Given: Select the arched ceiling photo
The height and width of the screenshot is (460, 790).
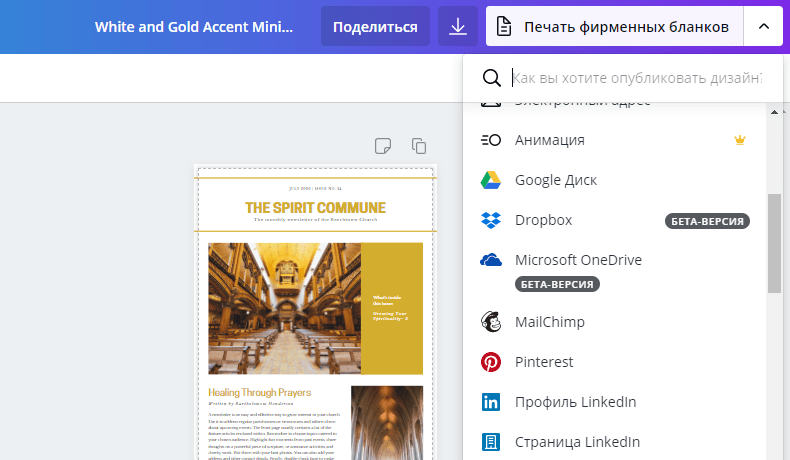Looking at the screenshot, I should click(x=387, y=423).
